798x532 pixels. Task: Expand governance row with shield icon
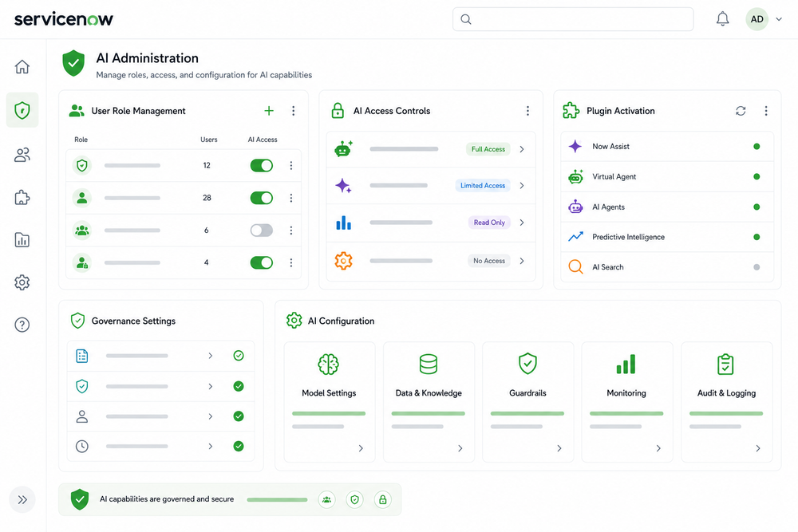coord(210,387)
